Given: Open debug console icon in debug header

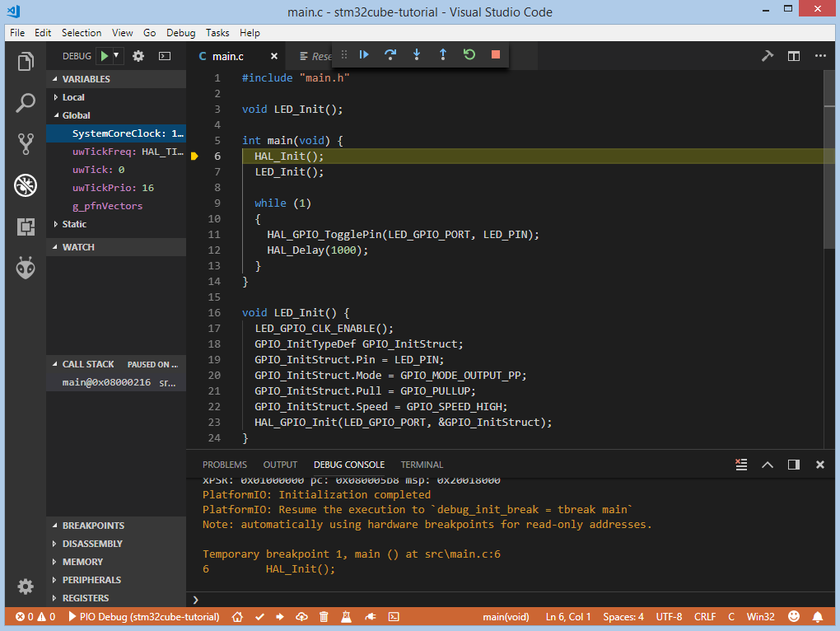Looking at the screenshot, I should point(165,56).
